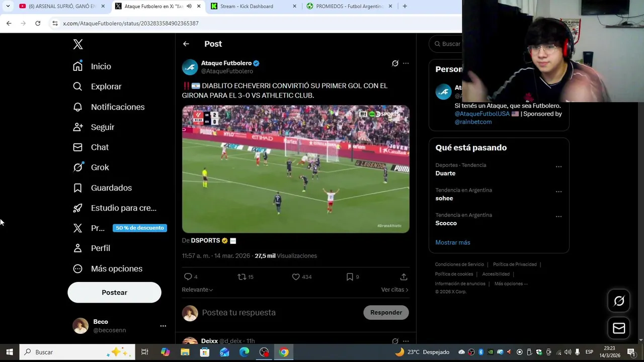The height and width of the screenshot is (362, 644).
Task: Open Condiciones de Servicio footer link
Action: coord(459,264)
